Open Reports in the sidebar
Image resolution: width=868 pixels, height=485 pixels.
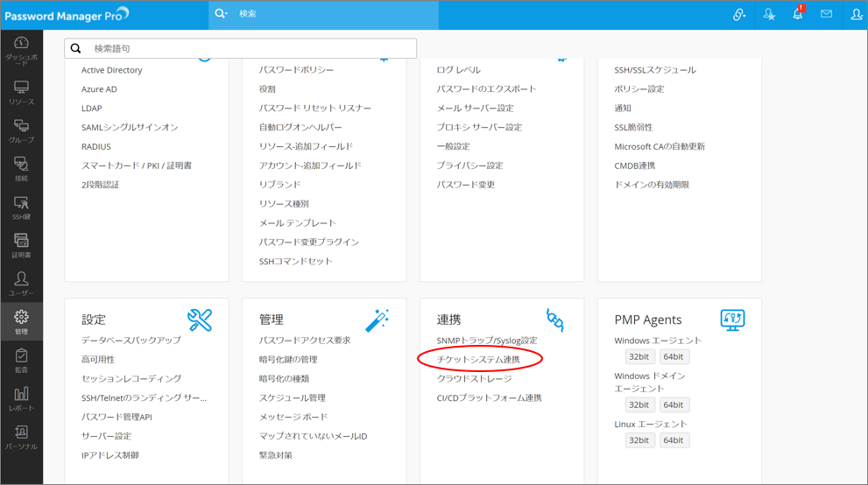pyautogui.click(x=21, y=398)
